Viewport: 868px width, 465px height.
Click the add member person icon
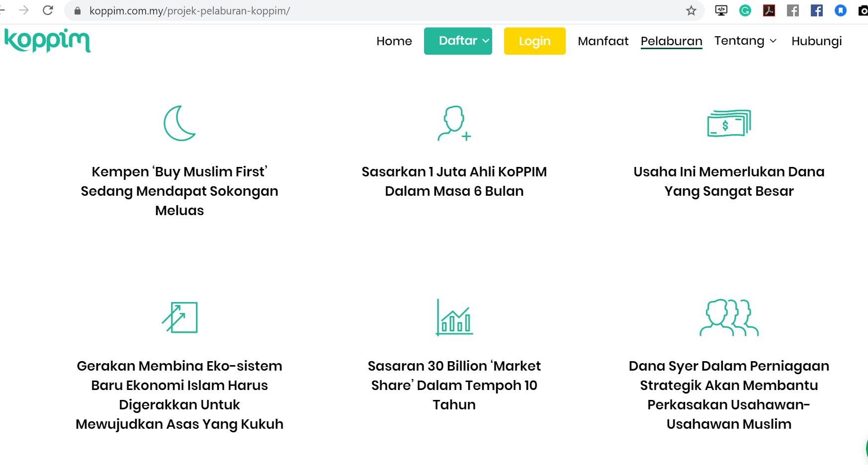click(x=454, y=123)
